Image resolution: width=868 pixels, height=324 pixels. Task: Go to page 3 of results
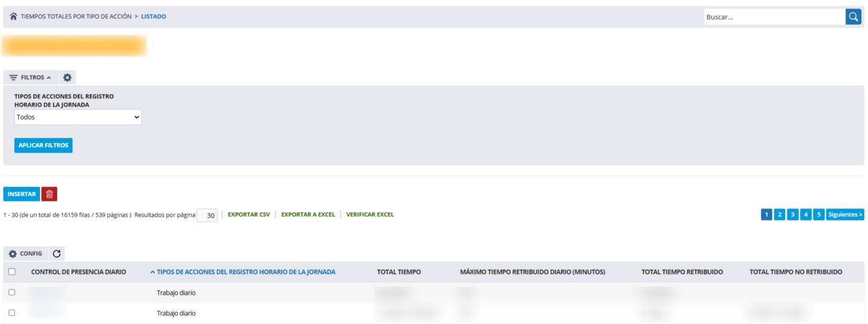(793, 214)
